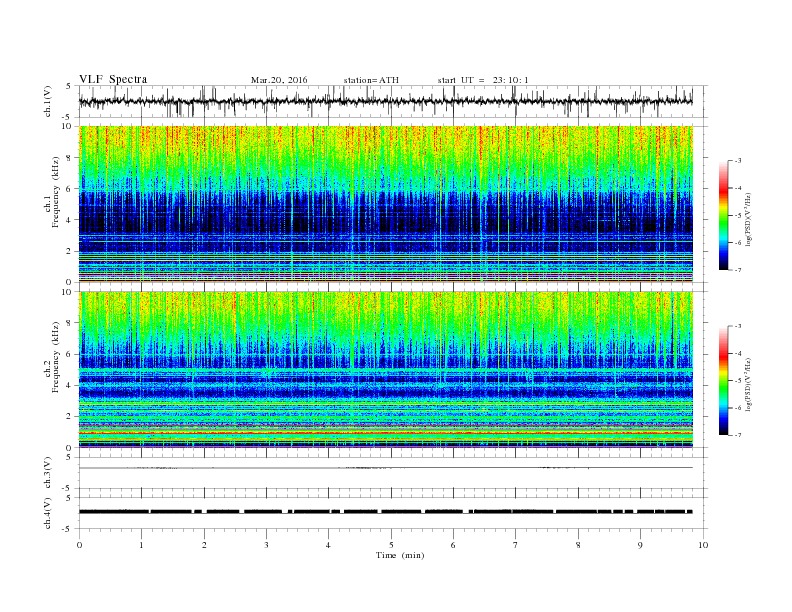The height and width of the screenshot is (612, 792).
Task: Click the time axis tick label "6"
Action: coord(453,545)
